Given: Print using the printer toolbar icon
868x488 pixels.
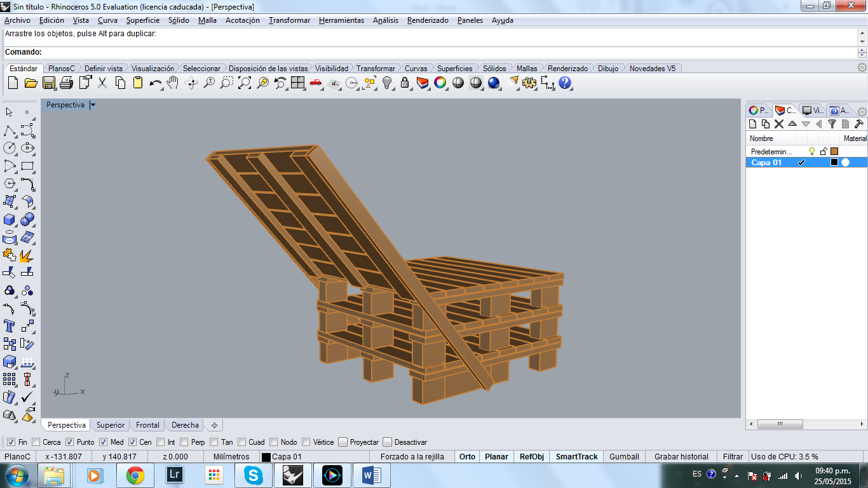Looking at the screenshot, I should [x=67, y=83].
